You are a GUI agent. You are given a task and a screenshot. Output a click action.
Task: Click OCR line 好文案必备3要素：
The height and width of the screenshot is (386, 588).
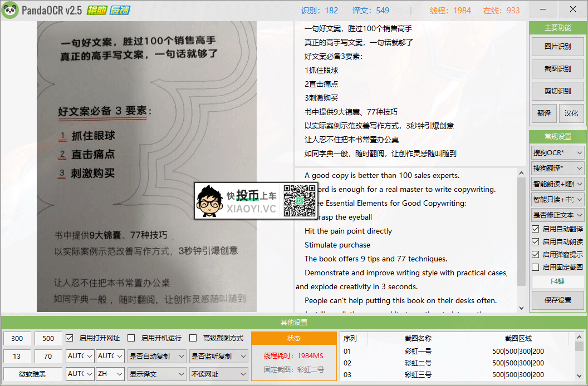pyautogui.click(x=334, y=56)
